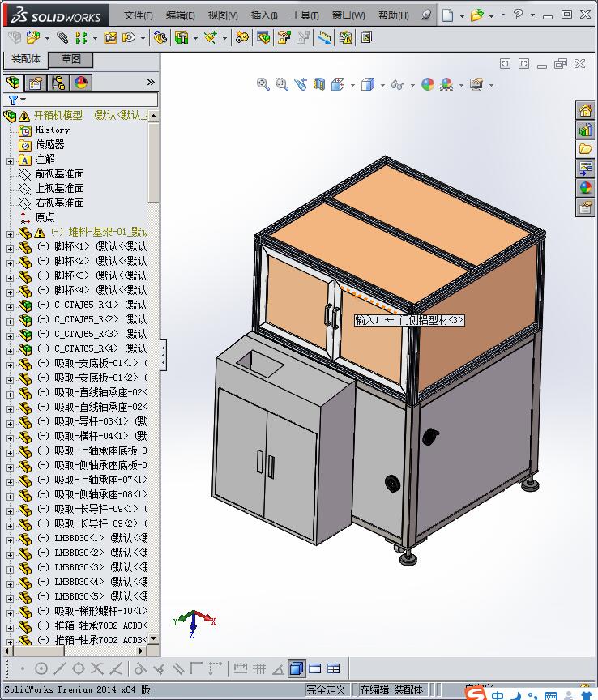Viewport: 598px width, 700px height.
Task: Click the feature tree vertical scrollbar down arrow
Action: (x=154, y=639)
